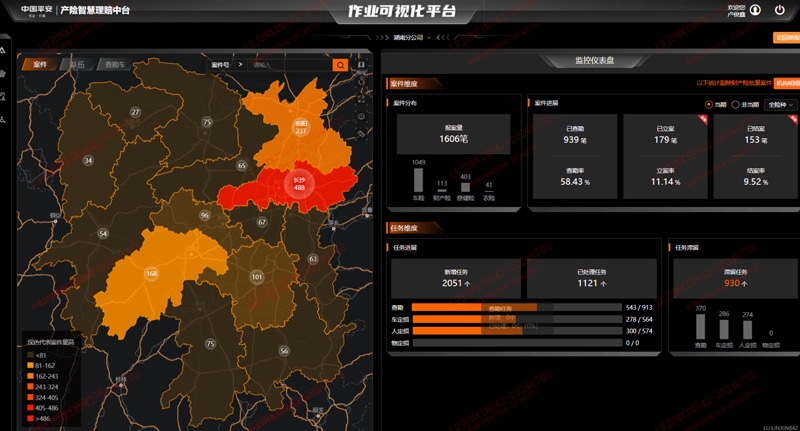Click the 监控仪表盘 tab header
800x431 pixels.
click(x=594, y=61)
